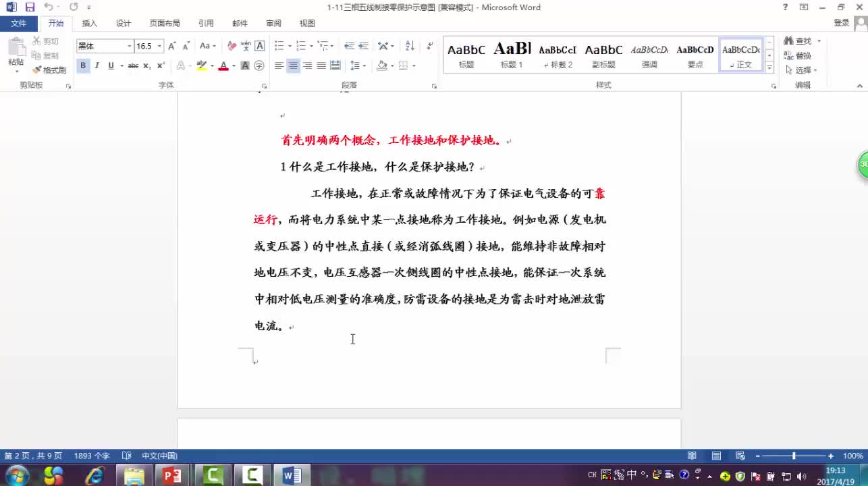Align text to the right

307,65
